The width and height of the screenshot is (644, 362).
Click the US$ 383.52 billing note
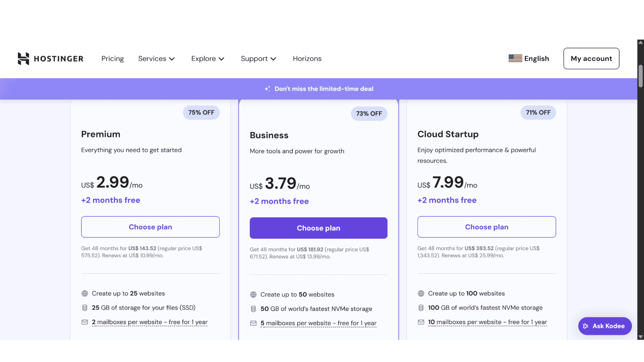tap(478, 252)
